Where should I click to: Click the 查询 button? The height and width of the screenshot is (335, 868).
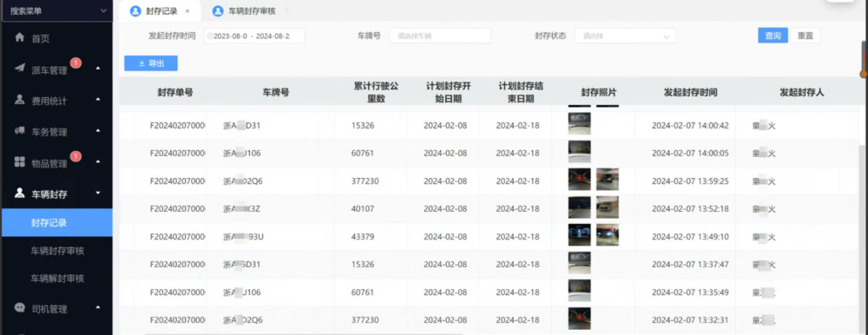773,36
